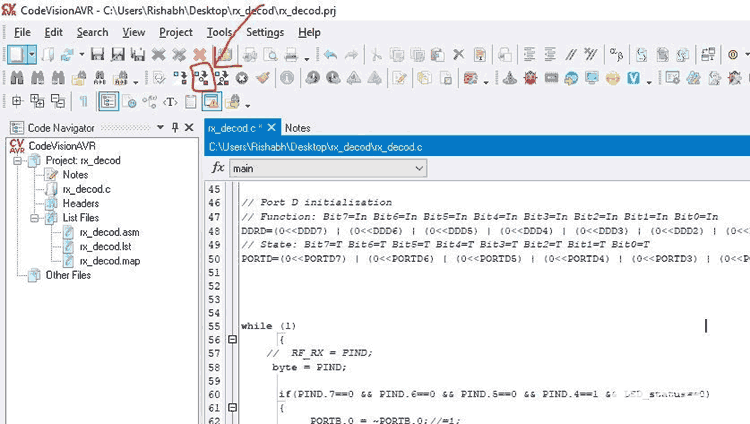The width and height of the screenshot is (750, 424).
Task: Click the blue V toolbar icon
Action: (633, 77)
